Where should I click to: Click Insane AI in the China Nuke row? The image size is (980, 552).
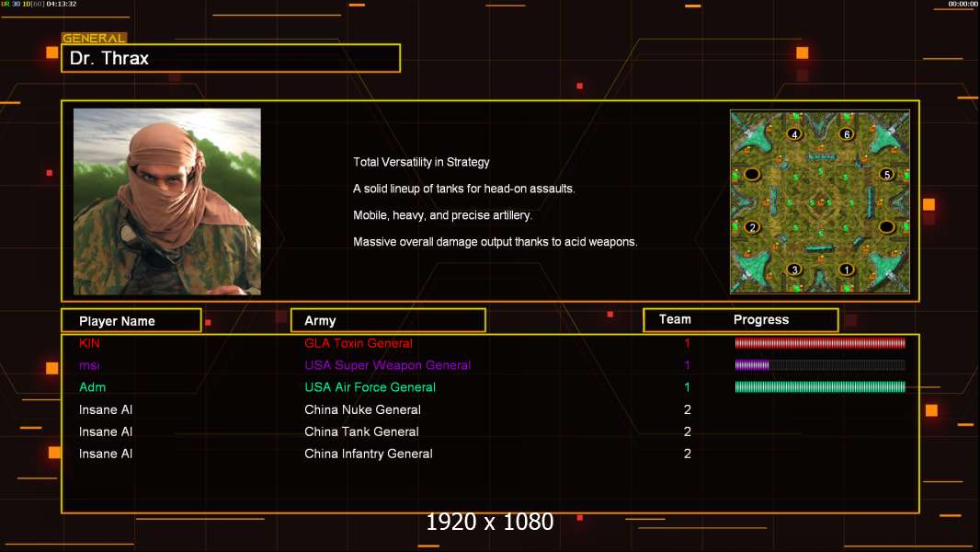pos(106,409)
